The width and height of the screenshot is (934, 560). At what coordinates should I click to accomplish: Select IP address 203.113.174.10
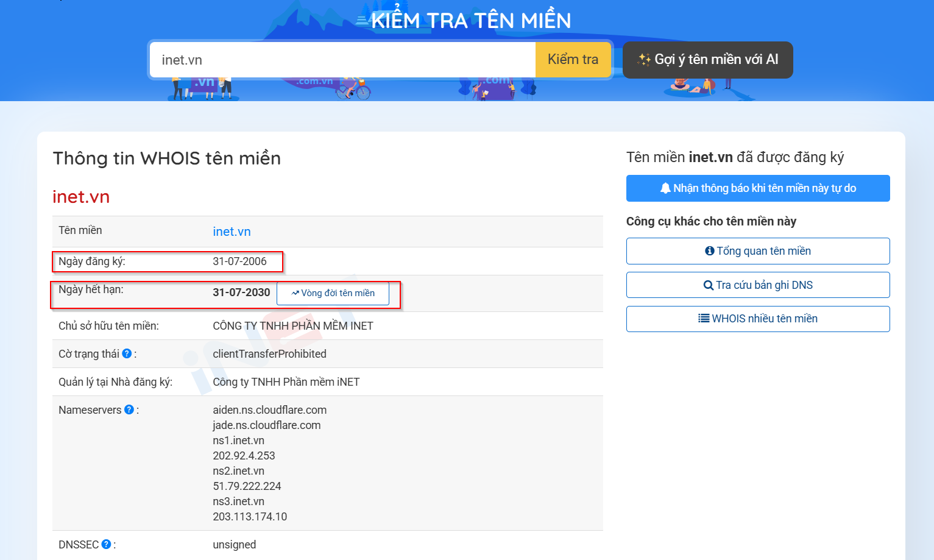(x=250, y=517)
